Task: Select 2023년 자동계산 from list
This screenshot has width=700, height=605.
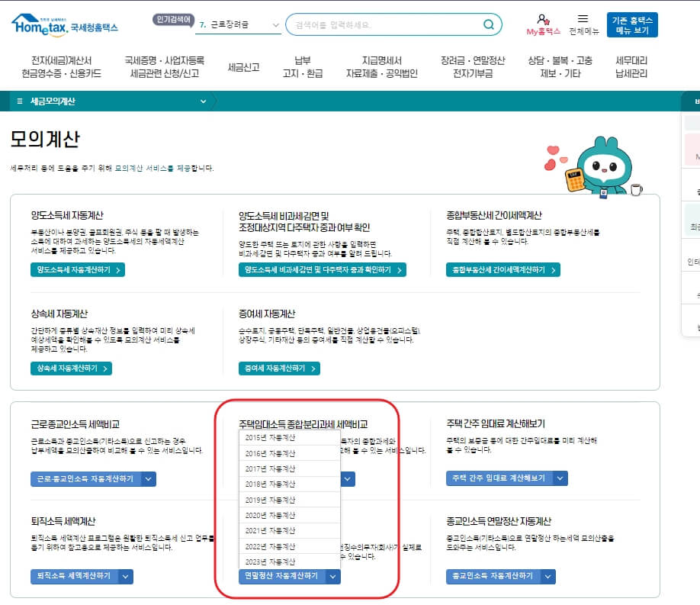Action: click(290, 562)
